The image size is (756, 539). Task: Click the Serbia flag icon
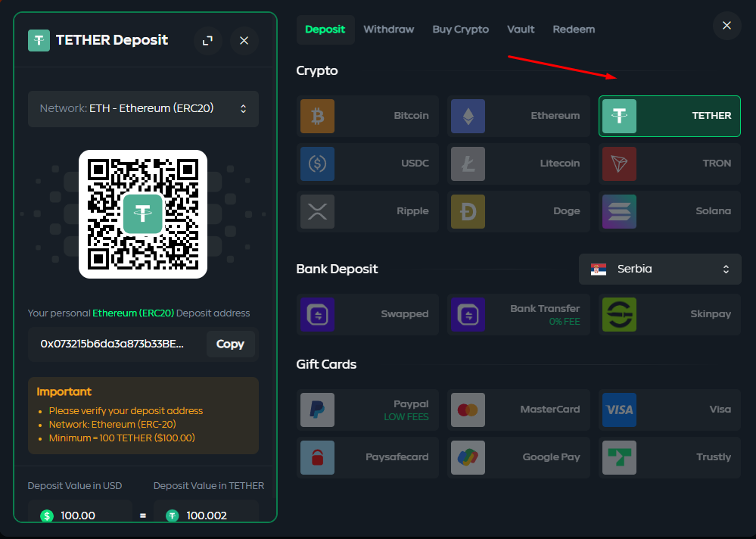599,269
